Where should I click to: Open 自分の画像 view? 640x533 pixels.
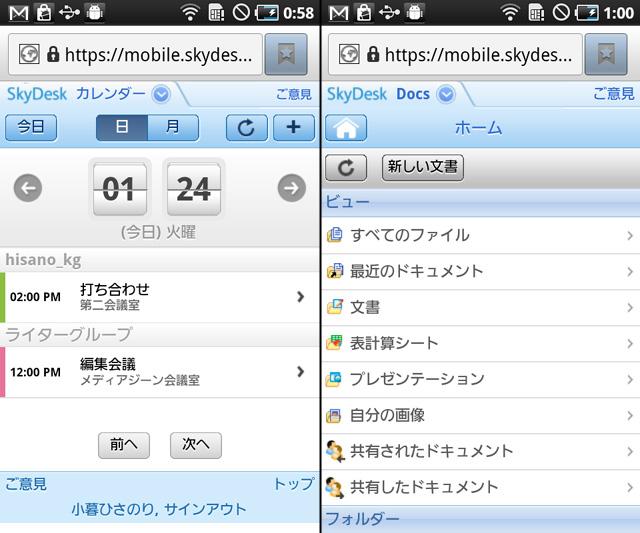(480, 415)
